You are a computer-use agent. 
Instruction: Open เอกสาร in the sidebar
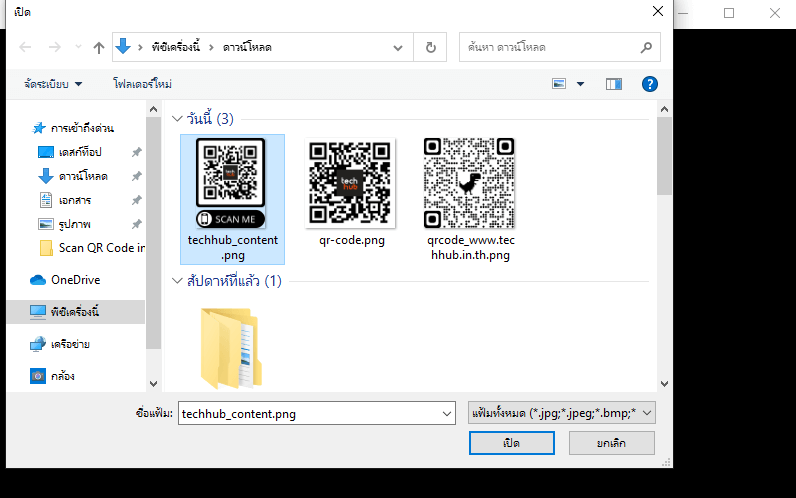point(75,200)
